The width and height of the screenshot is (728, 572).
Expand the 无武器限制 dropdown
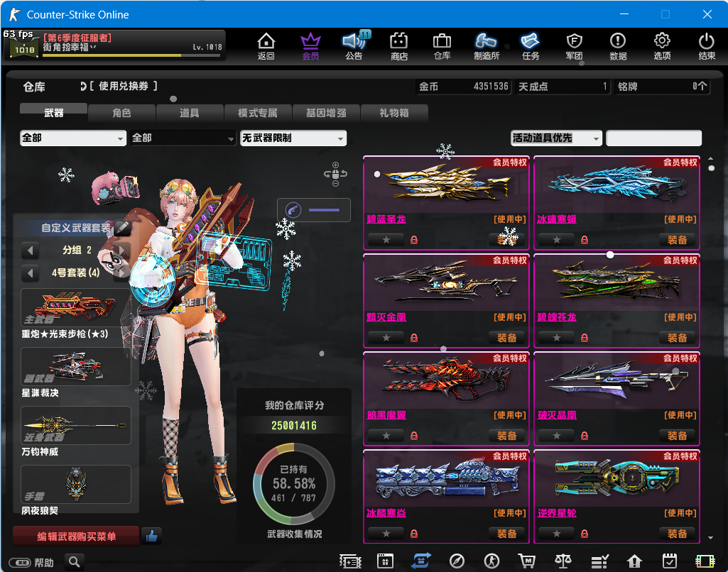point(293,138)
